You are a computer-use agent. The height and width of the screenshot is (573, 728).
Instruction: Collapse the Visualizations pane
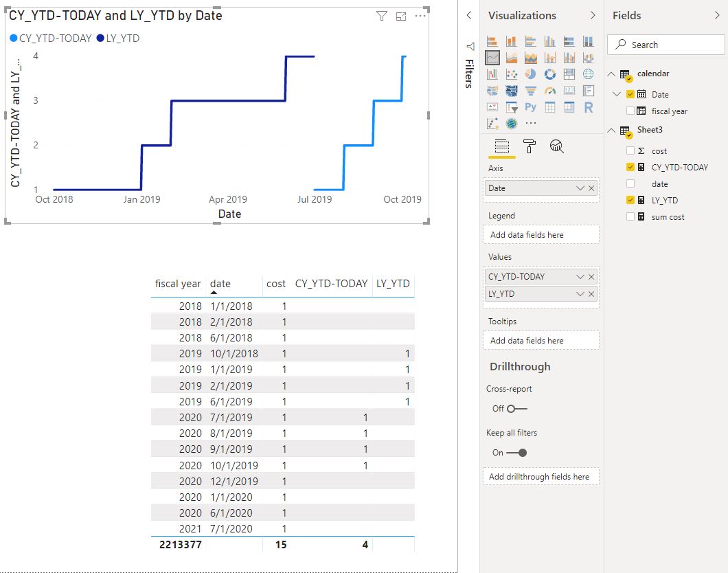(x=593, y=15)
